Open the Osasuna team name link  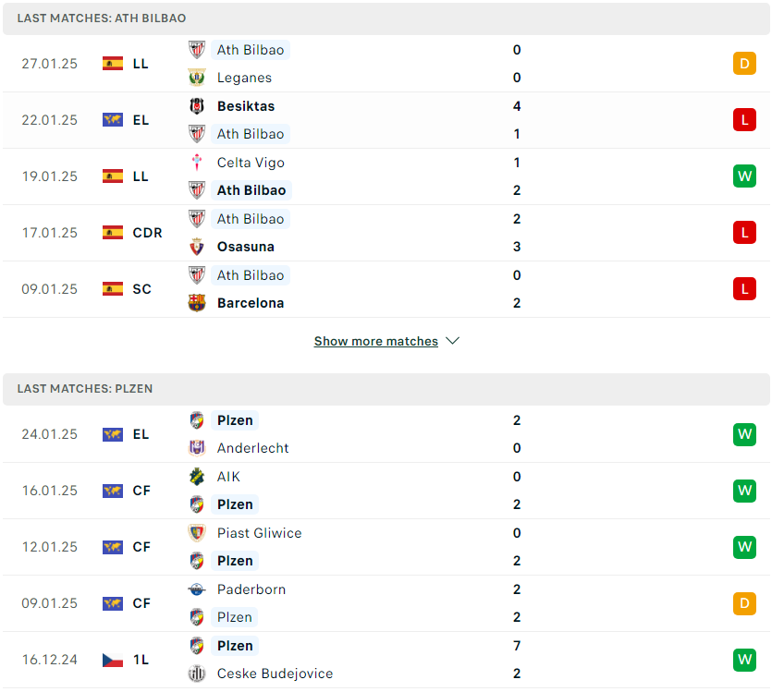pos(246,247)
